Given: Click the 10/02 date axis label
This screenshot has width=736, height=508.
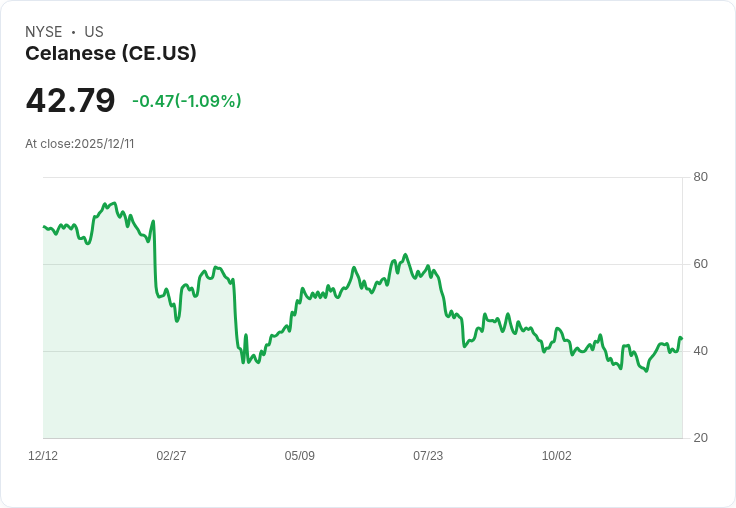Looking at the screenshot, I should pos(556,456).
